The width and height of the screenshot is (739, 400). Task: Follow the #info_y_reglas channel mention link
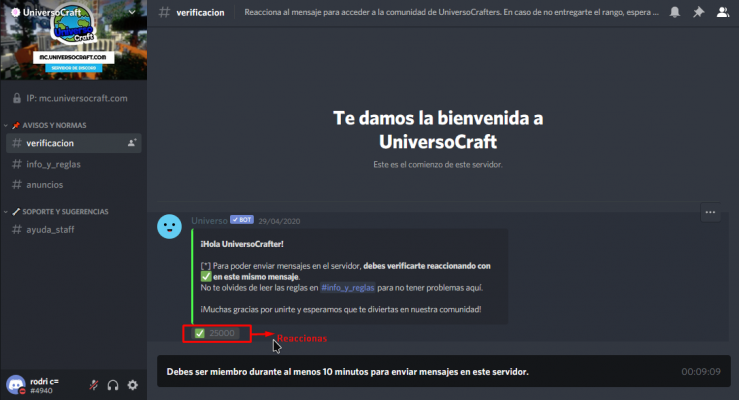click(347, 287)
